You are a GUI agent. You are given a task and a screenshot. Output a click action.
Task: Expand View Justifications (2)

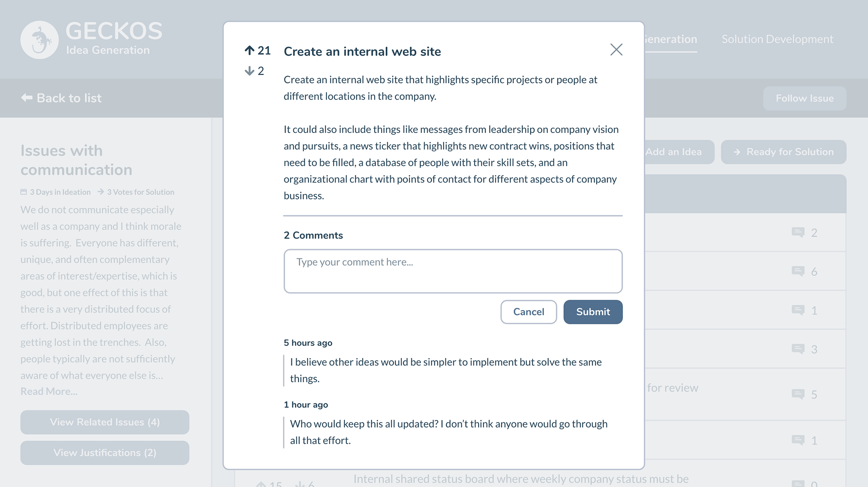click(104, 453)
